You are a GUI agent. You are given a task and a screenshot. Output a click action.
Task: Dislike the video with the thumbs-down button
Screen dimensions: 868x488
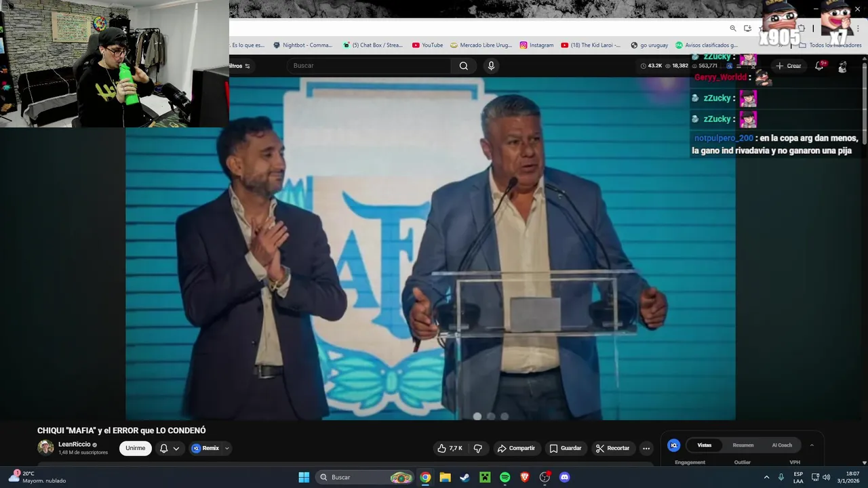click(x=478, y=448)
